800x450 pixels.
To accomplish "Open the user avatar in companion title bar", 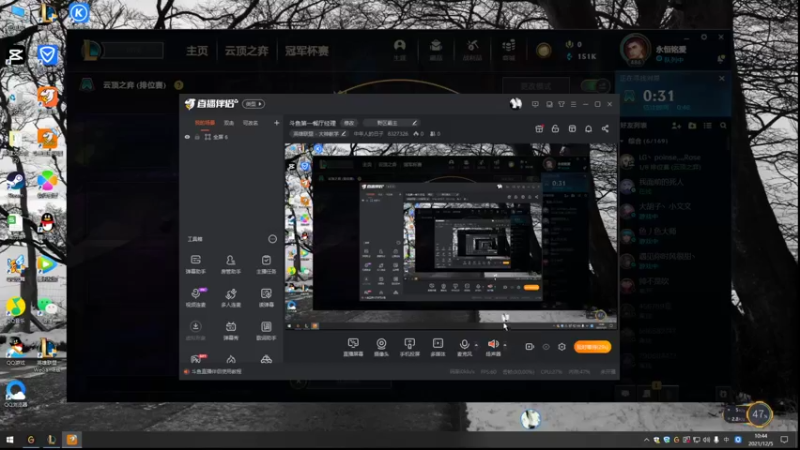I will pos(515,104).
